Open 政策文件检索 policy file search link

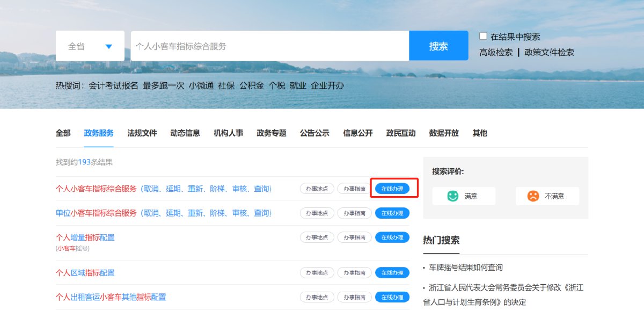pyautogui.click(x=549, y=53)
